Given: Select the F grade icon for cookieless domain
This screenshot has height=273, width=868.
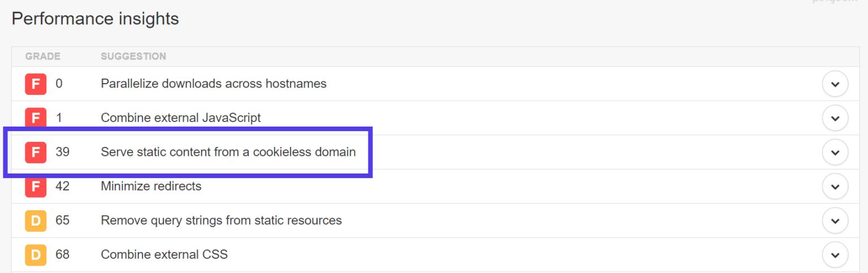Looking at the screenshot, I should (35, 153).
